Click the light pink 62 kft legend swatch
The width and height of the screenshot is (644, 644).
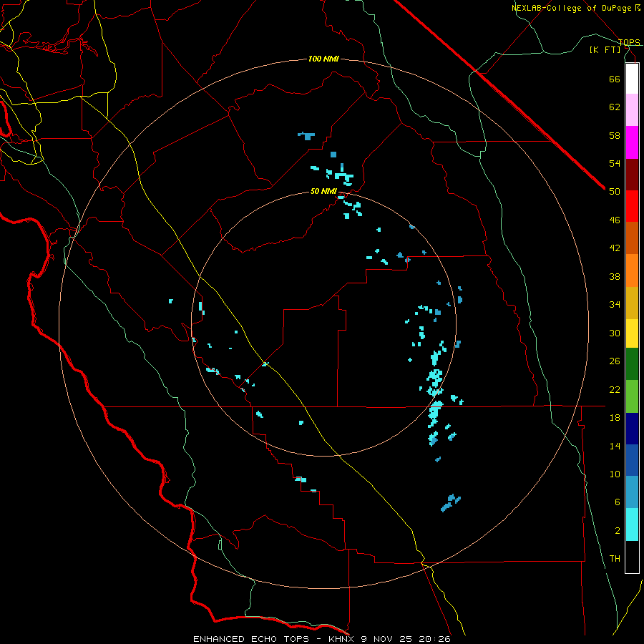(x=632, y=110)
